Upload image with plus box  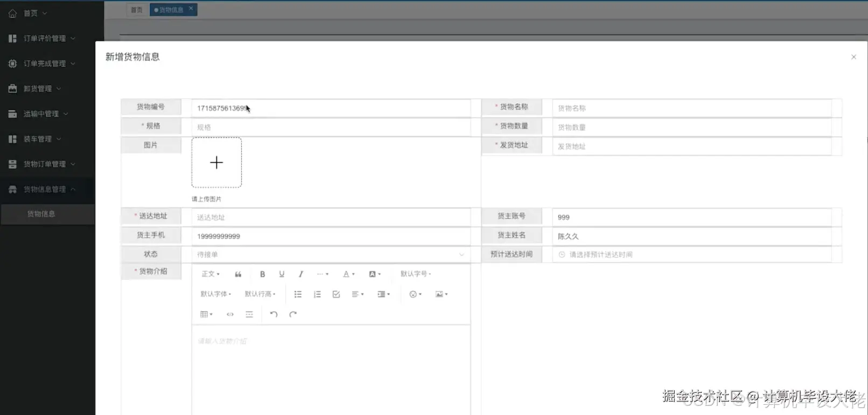click(x=216, y=163)
